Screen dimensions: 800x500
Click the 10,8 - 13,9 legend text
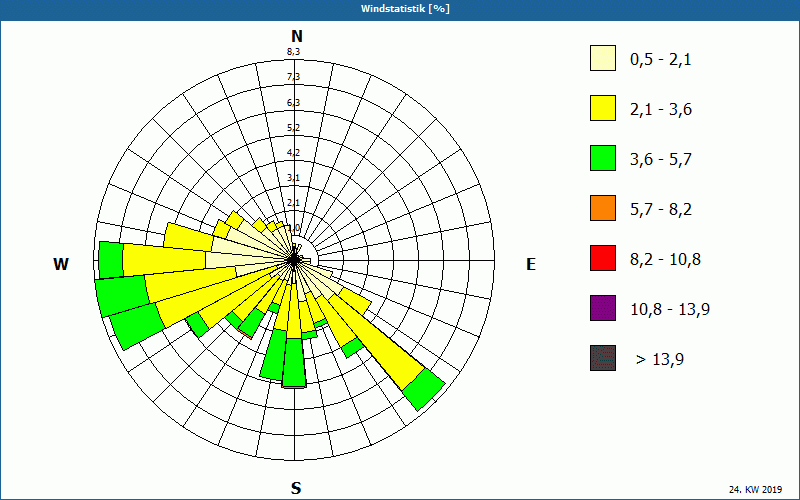670,309
